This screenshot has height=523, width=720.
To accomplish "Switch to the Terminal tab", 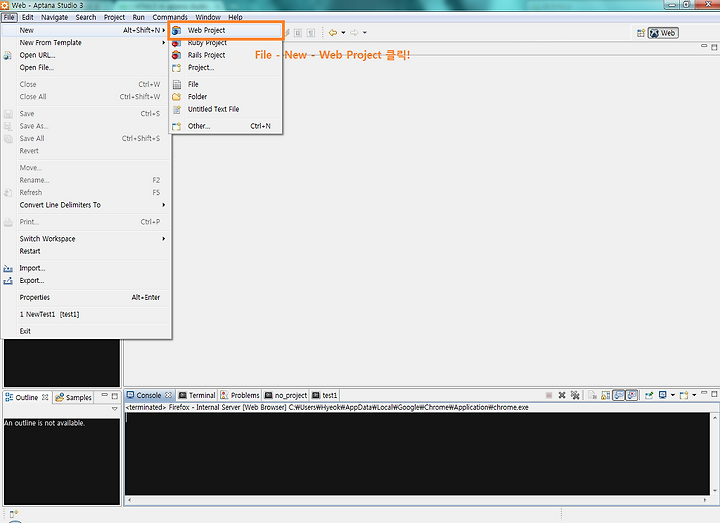I will coord(197,395).
